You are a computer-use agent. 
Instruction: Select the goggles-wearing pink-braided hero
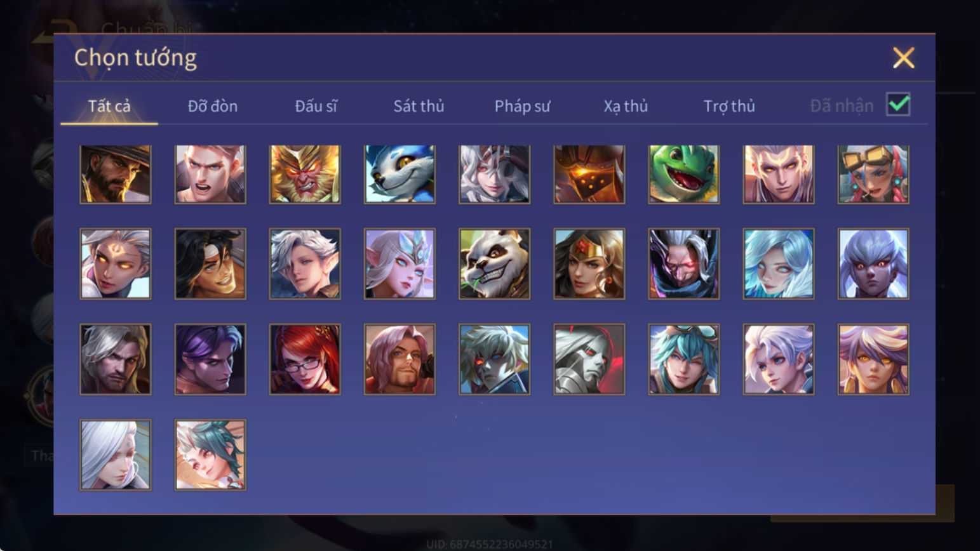tap(873, 175)
